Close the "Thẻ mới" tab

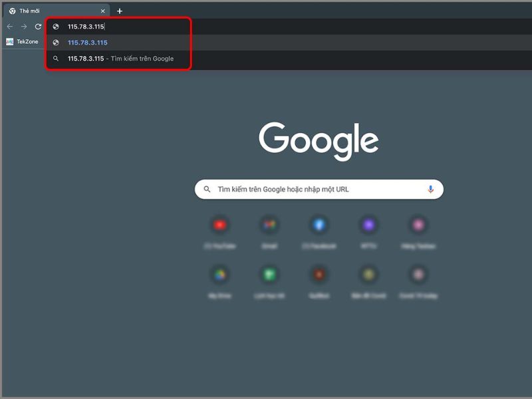(x=103, y=11)
